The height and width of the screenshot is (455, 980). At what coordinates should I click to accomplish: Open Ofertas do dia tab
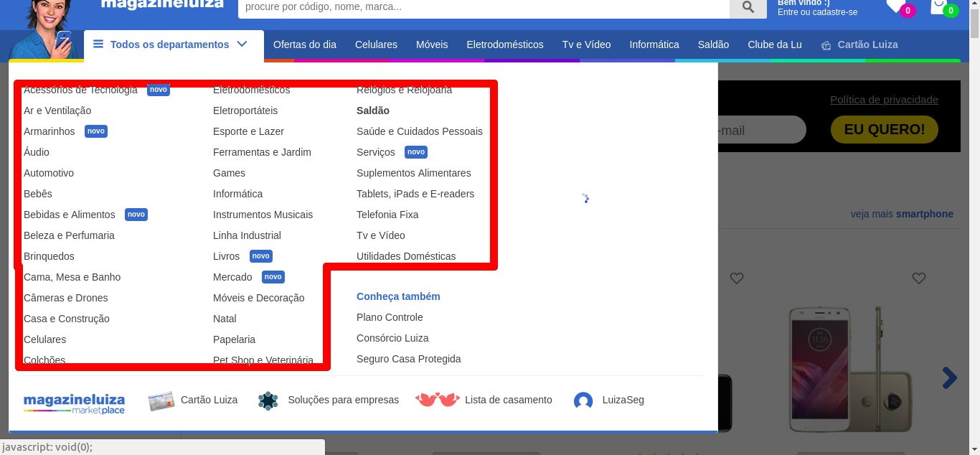[x=305, y=44]
